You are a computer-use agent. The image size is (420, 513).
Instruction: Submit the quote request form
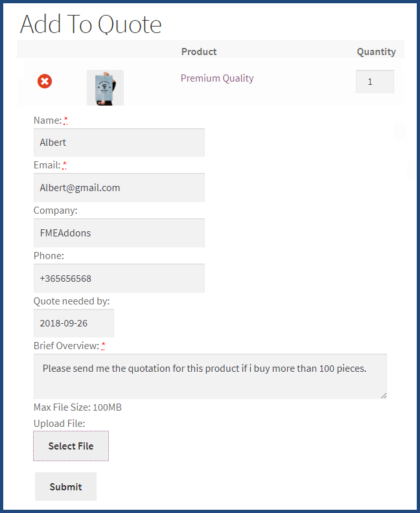point(66,486)
